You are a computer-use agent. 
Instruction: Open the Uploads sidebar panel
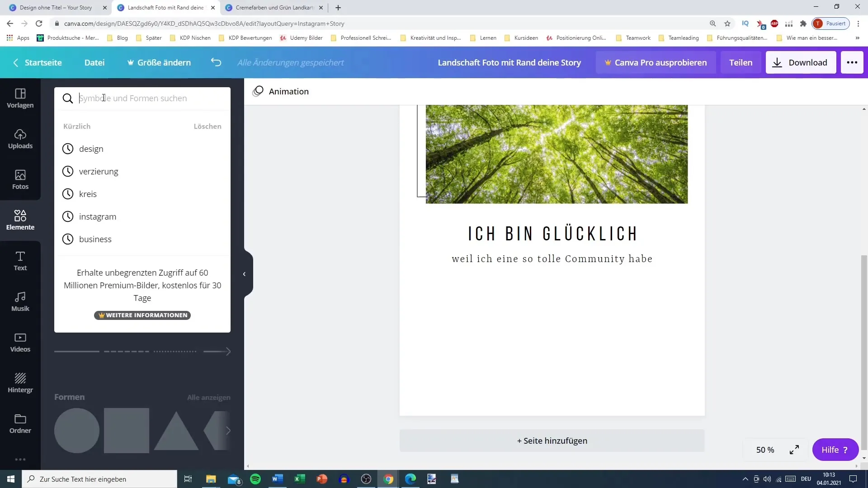[x=20, y=139]
